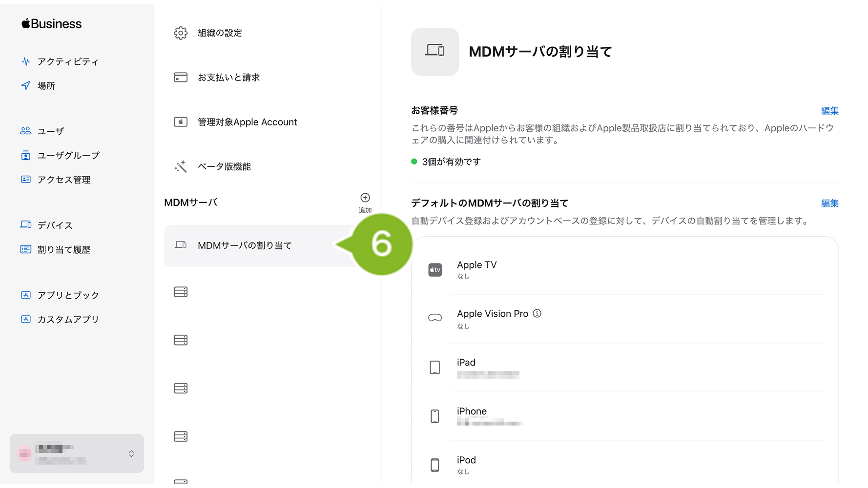Viewport: 868px width, 488px height.
Task: Click the blurred account avatar
Action: point(24,453)
